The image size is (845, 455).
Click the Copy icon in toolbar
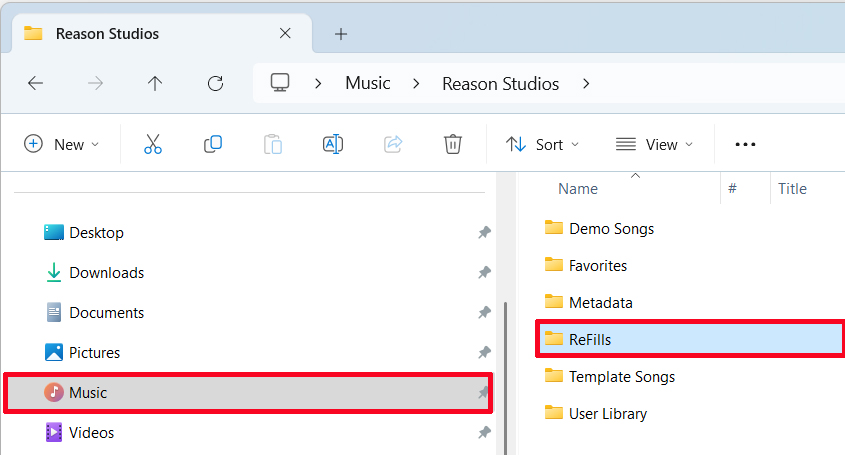(213, 144)
